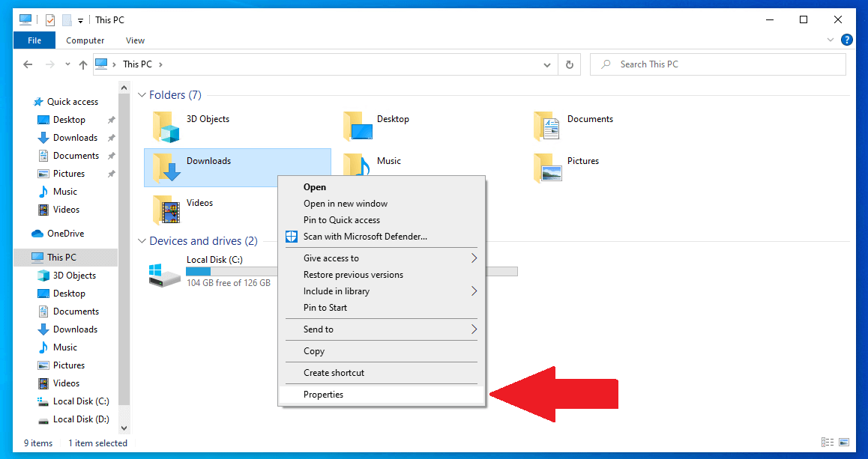Select the Properties icon on the Quick Access Toolbar
This screenshot has height=459, width=868.
coord(50,19)
